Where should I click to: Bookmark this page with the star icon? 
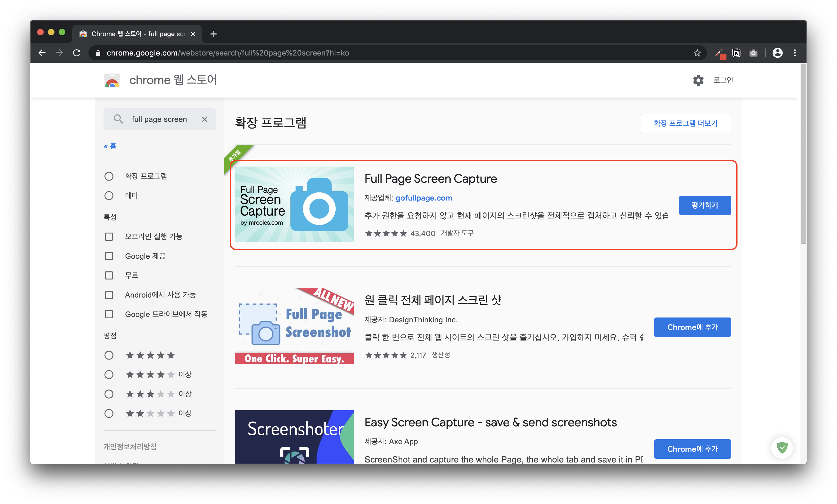697,53
